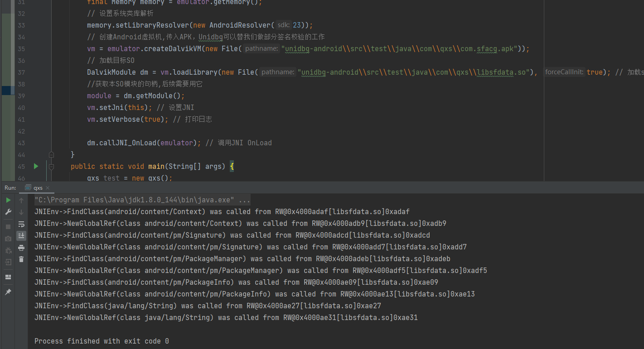Open run settings with the wrench icon
Image resolution: width=644 pixels, height=349 pixels.
click(x=8, y=211)
